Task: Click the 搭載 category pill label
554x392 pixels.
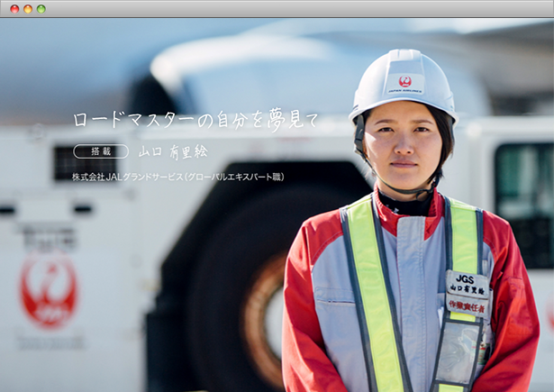Action: pyautogui.click(x=101, y=151)
